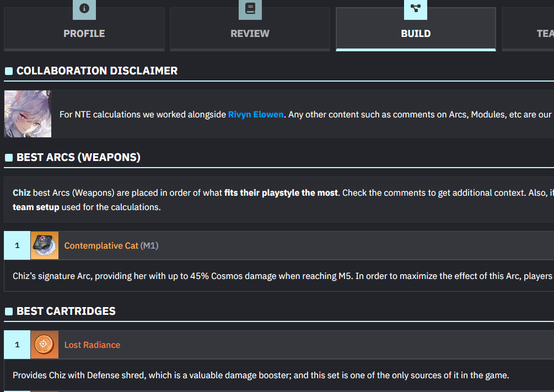Open the Contemplative Cat arc link

101,246
